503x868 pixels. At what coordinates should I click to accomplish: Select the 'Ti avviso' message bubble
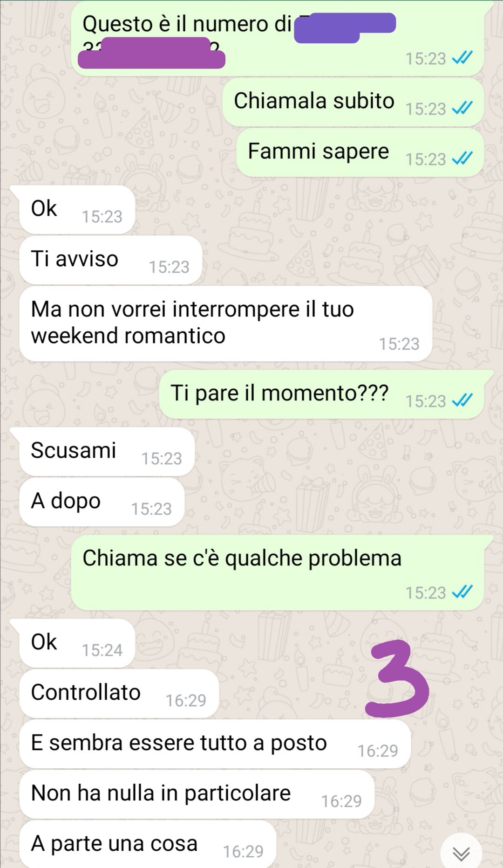(x=110, y=260)
